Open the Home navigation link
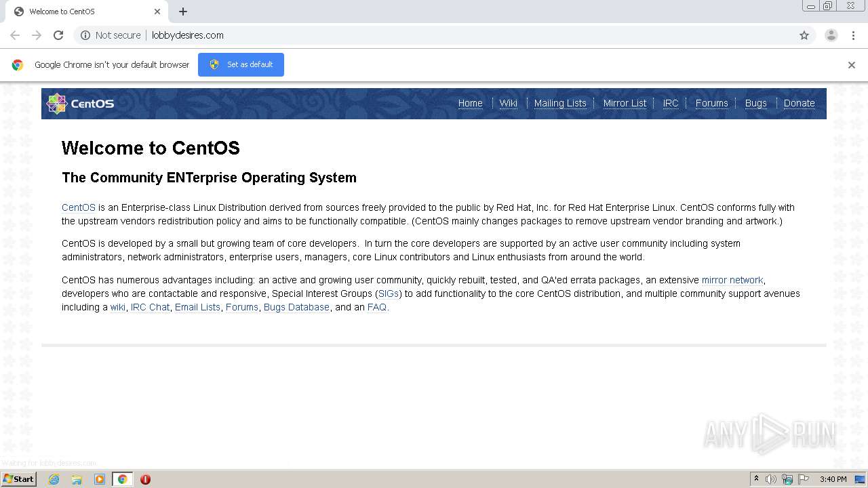This screenshot has width=868, height=488. [x=471, y=103]
